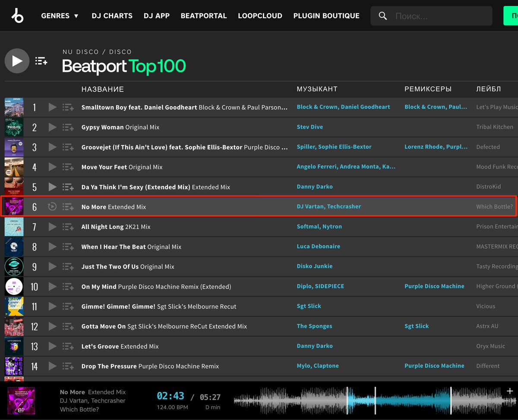Add Drop The Pressure to queue
Screen dimensions: 518x420
pos(68,366)
